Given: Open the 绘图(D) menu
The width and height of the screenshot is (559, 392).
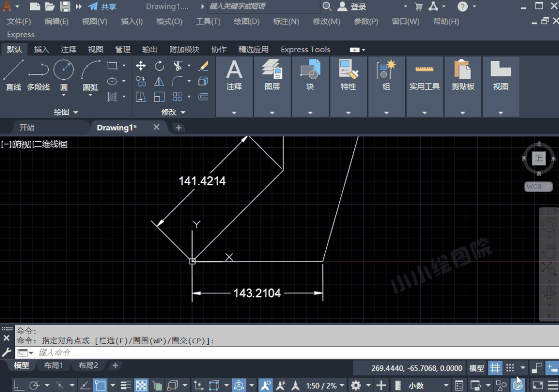Looking at the screenshot, I should tap(247, 21).
